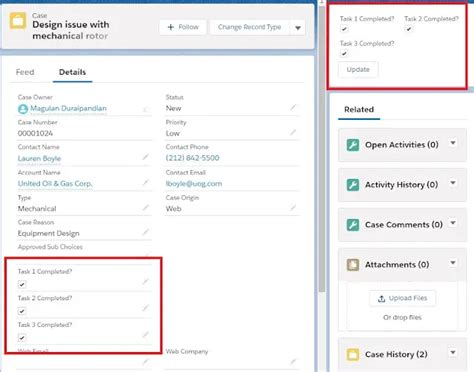
Task: Click the Change Record Type button
Action: 250,27
